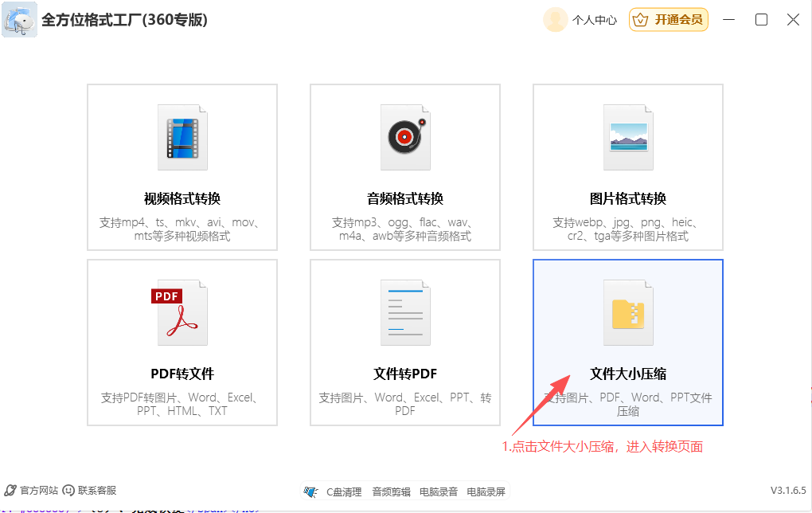The height and width of the screenshot is (513, 812).
Task: Click the yellow zipped folder compression icon
Action: [628, 311]
